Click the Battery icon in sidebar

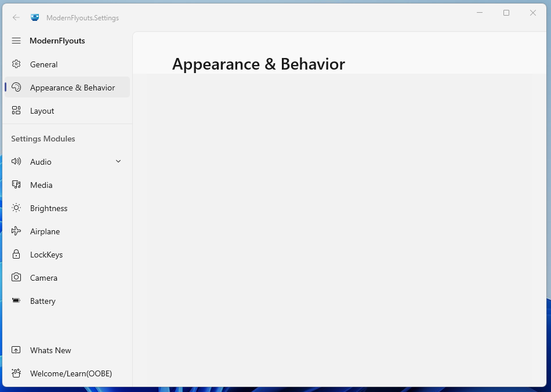tap(16, 301)
